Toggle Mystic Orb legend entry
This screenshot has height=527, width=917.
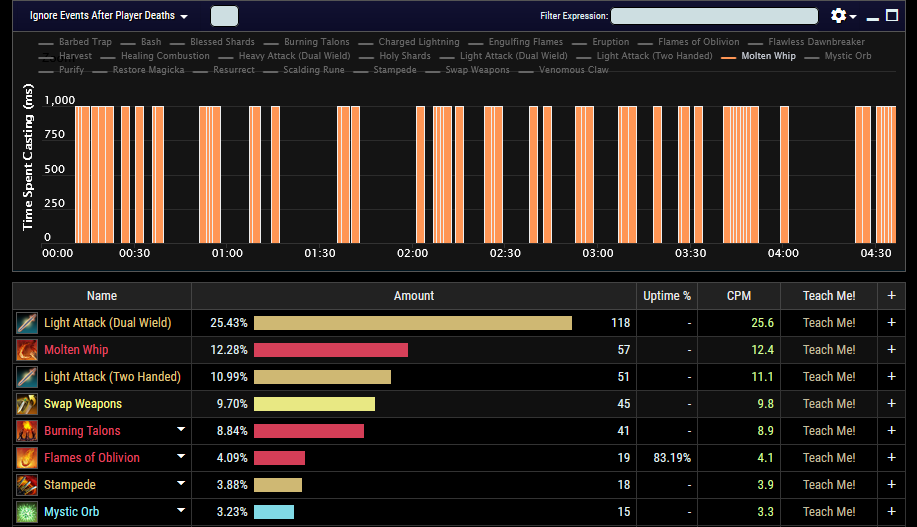coord(838,56)
